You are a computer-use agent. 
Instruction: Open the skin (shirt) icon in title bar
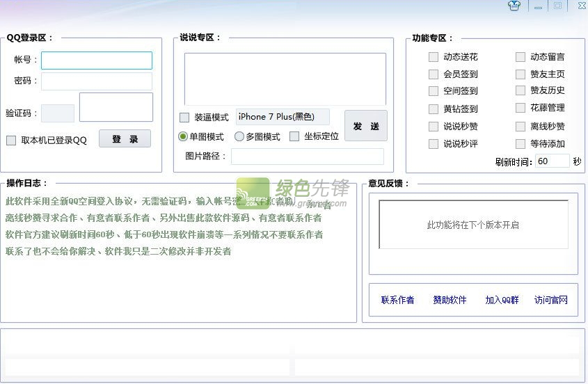point(514,6)
